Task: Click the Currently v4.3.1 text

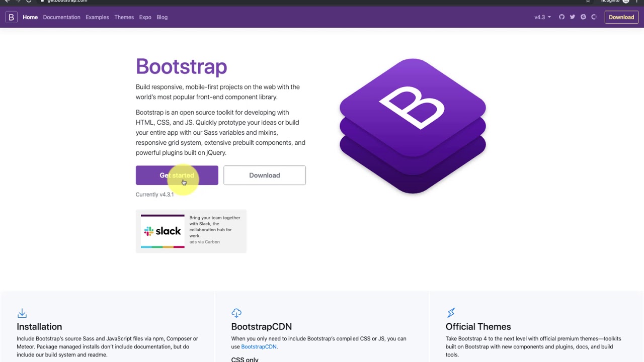Action: tap(154, 195)
